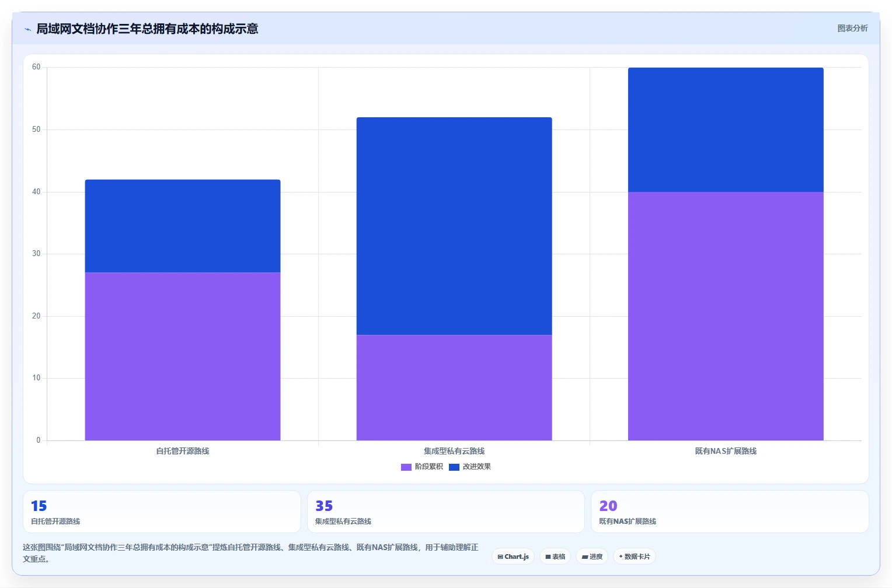892x588 pixels.
Task: Click purple bar segment of 既有NAS扩展路线
Action: click(726, 316)
